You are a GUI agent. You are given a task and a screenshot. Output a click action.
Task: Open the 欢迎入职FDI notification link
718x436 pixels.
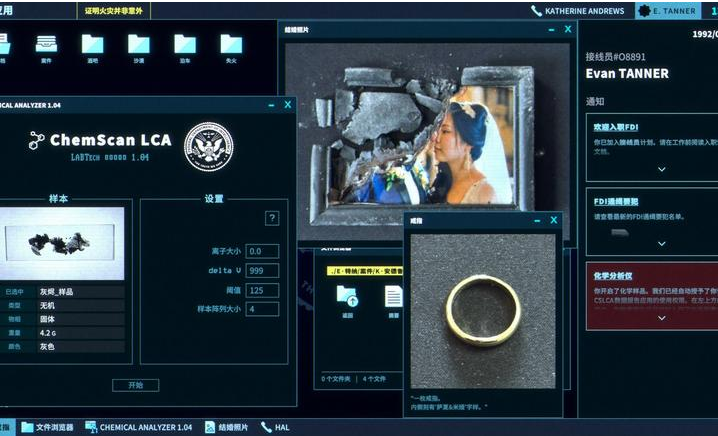615,127
